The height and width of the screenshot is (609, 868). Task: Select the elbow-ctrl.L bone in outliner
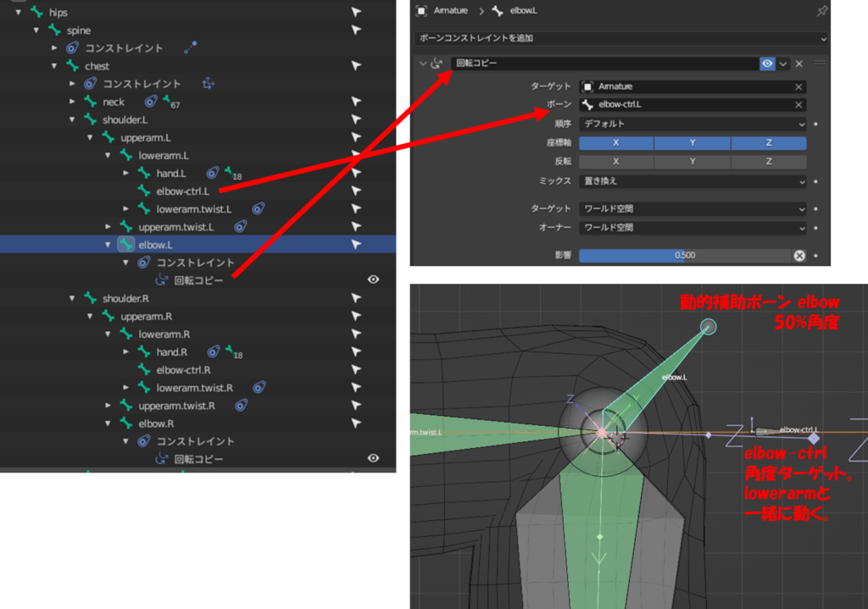(x=182, y=191)
